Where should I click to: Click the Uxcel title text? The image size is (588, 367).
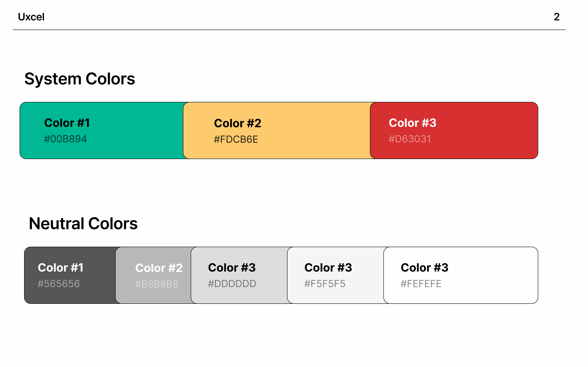pyautogui.click(x=31, y=17)
